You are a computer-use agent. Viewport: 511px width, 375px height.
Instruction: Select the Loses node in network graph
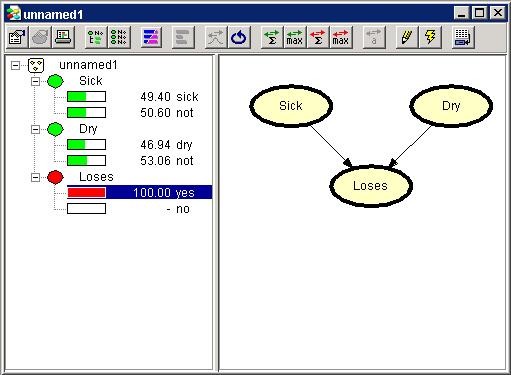click(371, 186)
